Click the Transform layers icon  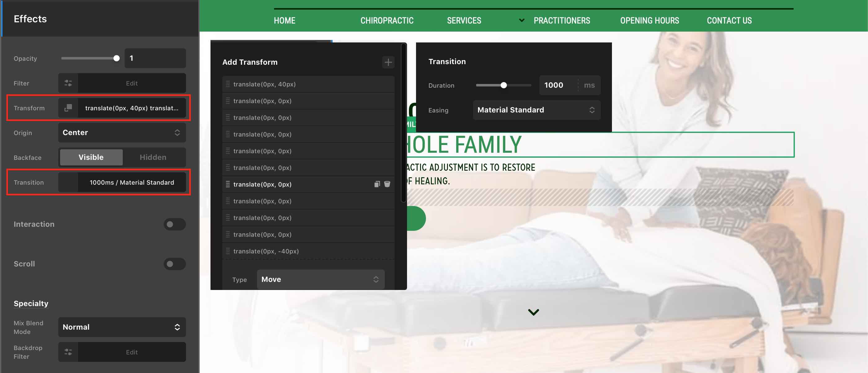coord(68,108)
